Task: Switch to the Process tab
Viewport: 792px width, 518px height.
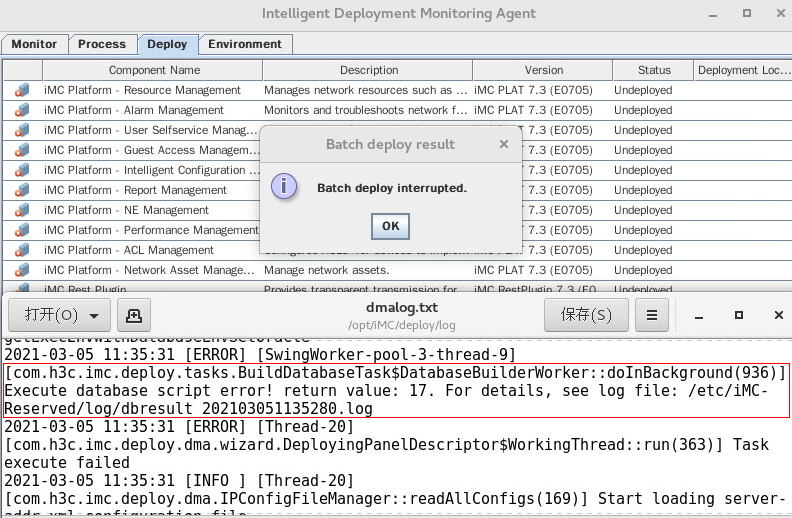Action: [102, 44]
